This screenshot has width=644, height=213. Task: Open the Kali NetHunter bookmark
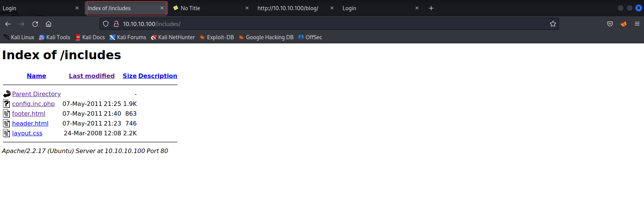(173, 37)
